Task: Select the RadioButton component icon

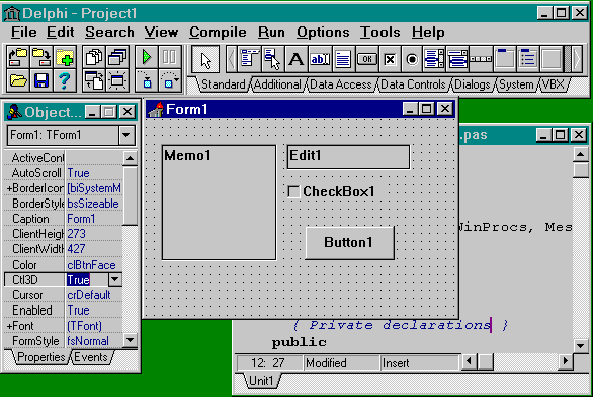Action: [x=412, y=59]
